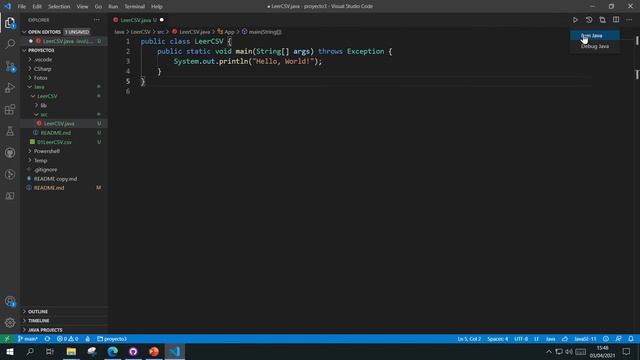Open editor More Actions ellipsis
Viewport: 640px width, 360px height.
629,20
